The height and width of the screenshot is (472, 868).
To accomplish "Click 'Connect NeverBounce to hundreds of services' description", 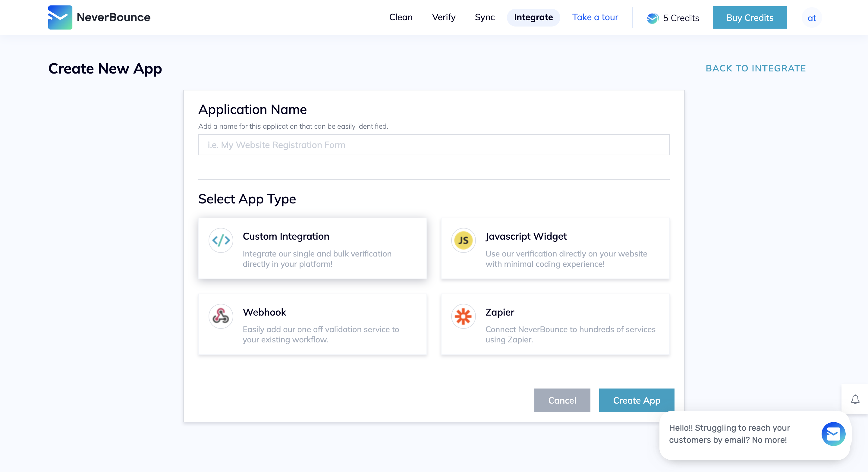I will (x=570, y=334).
